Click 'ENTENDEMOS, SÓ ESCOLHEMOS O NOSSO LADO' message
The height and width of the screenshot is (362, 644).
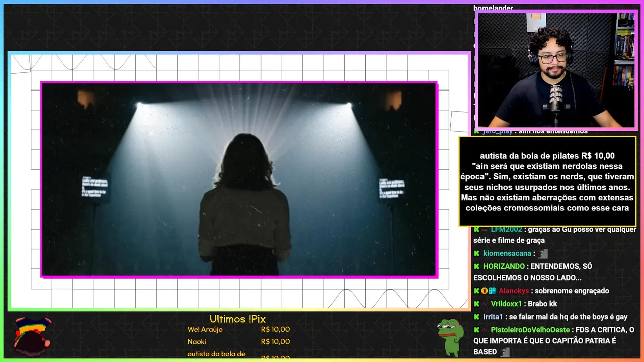533,272
